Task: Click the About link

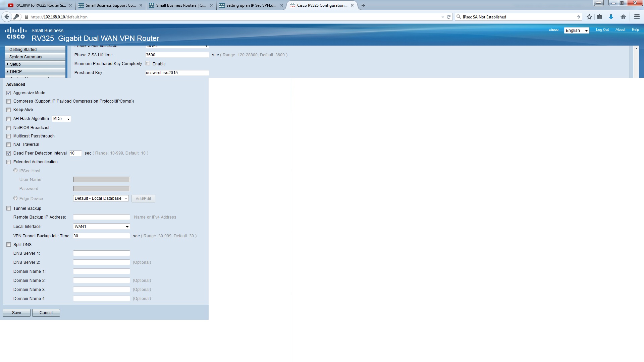Action: tap(620, 29)
